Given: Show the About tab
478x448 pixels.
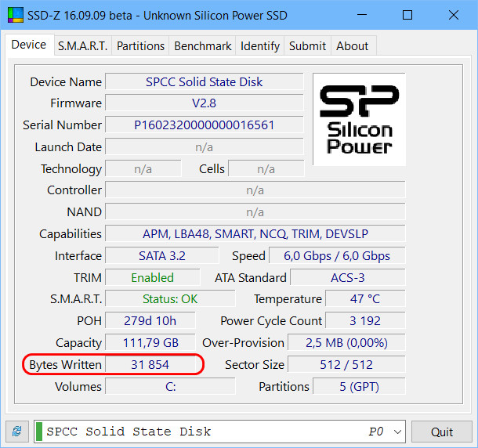Looking at the screenshot, I should pyautogui.click(x=352, y=46).
